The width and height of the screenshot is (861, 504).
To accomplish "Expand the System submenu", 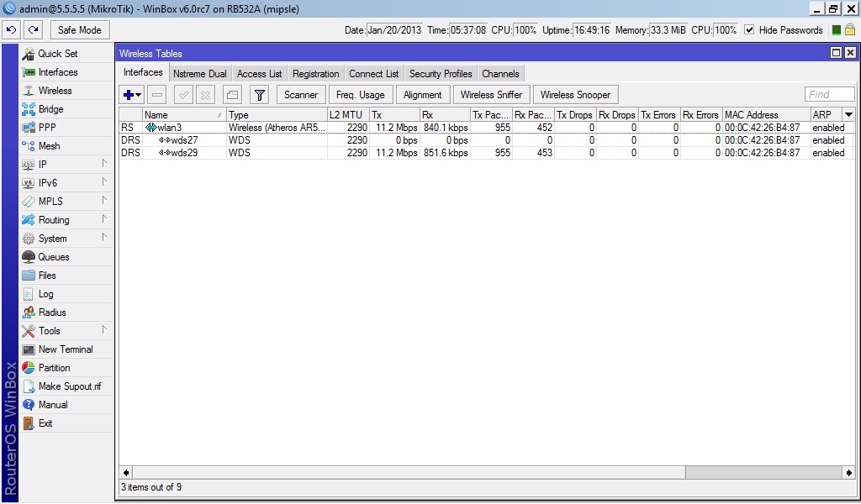I will click(104, 238).
